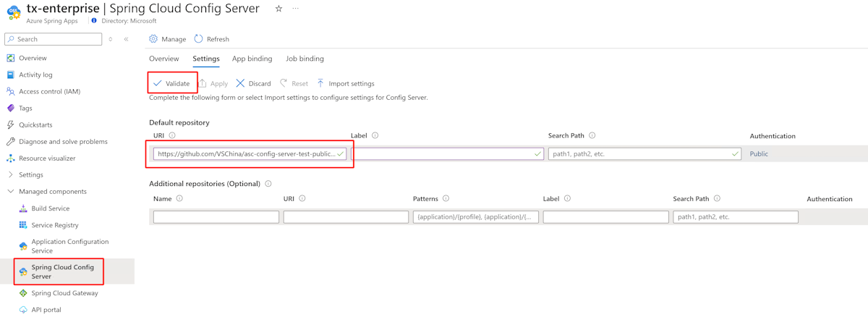Click the default repository Search Path field
Image resolution: width=868 pixels, height=322 pixels.
click(644, 153)
